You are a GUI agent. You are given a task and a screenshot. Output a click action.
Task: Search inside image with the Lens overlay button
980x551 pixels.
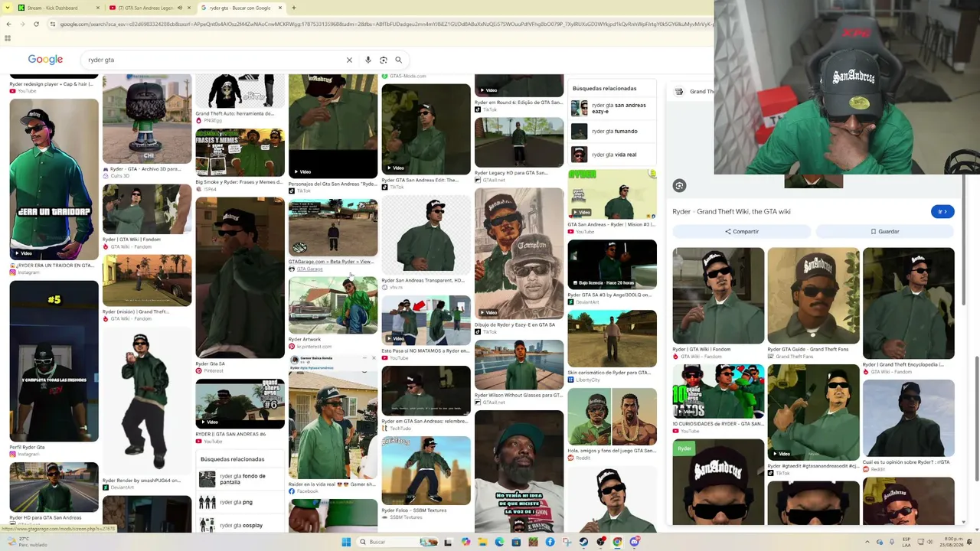679,186
